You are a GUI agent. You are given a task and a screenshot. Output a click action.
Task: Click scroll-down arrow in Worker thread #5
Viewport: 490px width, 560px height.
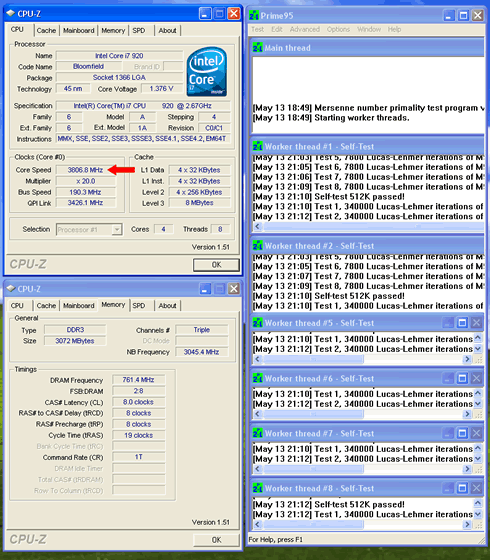pos(478,349)
